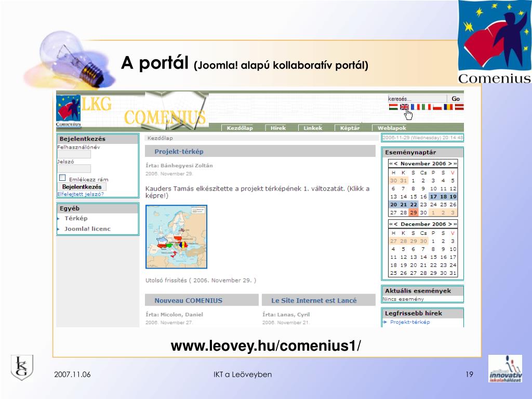Select November 17 in the calendar
This screenshot has height=399, width=532.
click(x=433, y=197)
